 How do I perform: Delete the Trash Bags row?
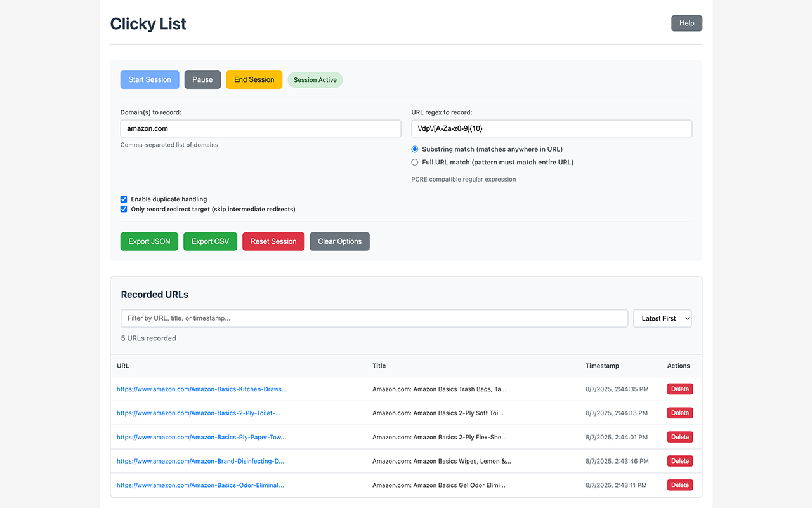coord(680,389)
